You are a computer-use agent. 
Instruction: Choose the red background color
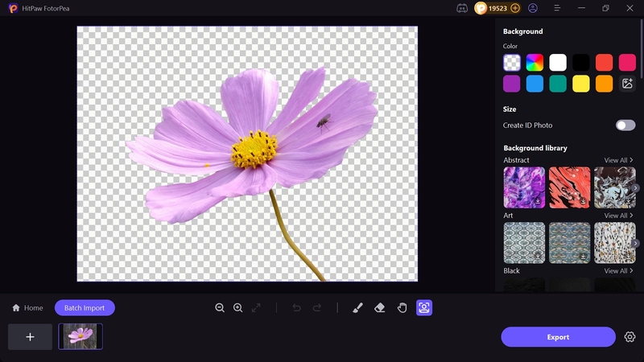pyautogui.click(x=605, y=63)
